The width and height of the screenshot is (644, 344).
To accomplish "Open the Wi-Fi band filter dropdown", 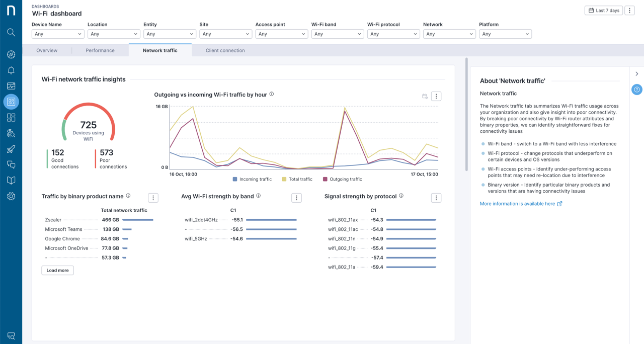I will 337,34.
